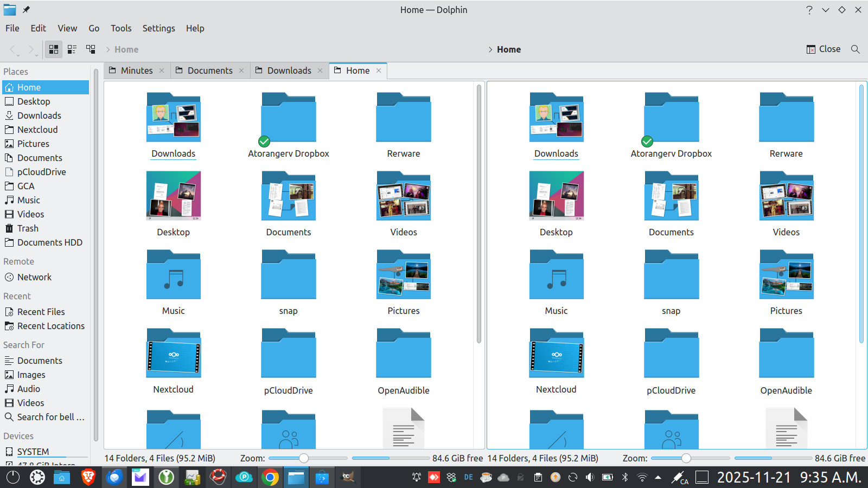Close the split view with Close button
Image resolution: width=868 pixels, height=488 pixels.
point(823,49)
